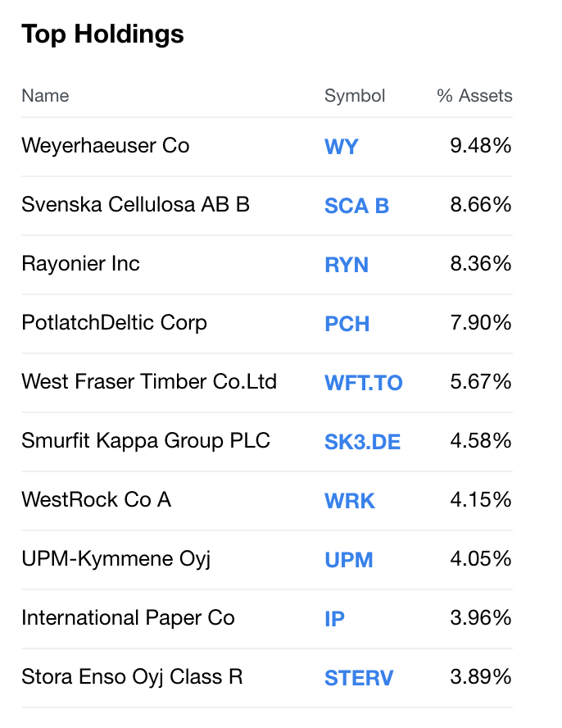Screen dimensions: 562x728
Task: Select the Weyerhaeuser Co row name
Action: coord(104,146)
